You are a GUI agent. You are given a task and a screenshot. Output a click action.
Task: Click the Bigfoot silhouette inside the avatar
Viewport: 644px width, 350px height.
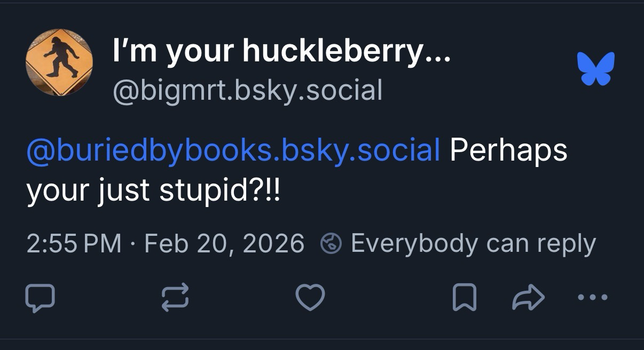tap(61, 58)
